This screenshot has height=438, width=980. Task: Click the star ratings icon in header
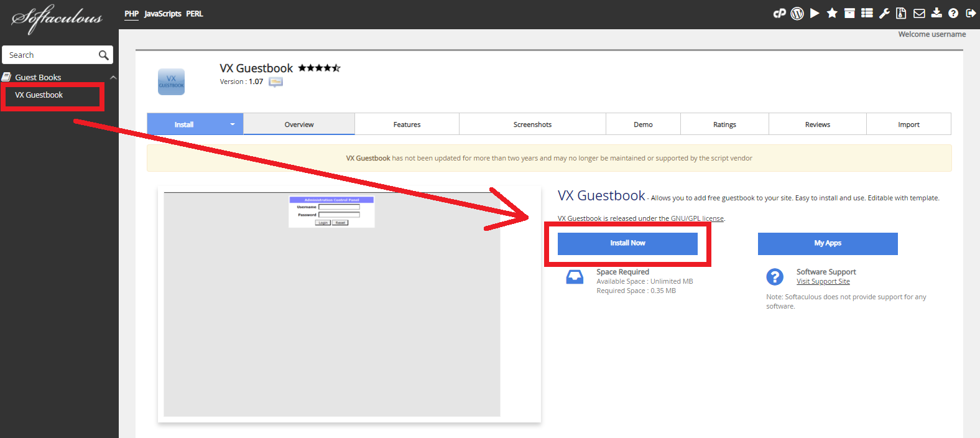[x=832, y=13]
